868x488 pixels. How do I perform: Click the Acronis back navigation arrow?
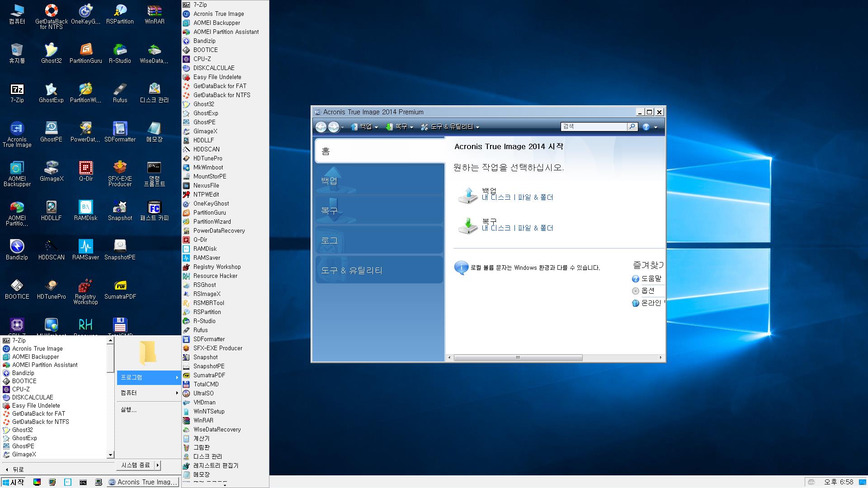pyautogui.click(x=321, y=127)
